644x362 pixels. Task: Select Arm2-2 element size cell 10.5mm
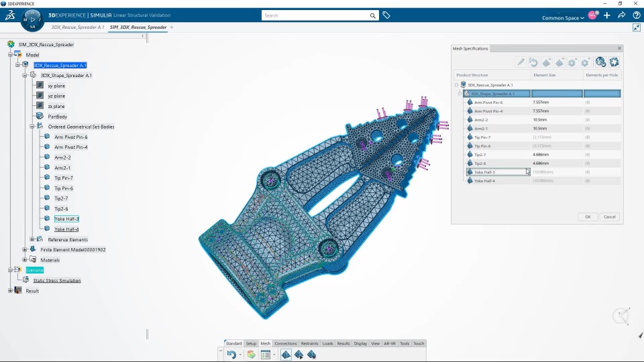(557, 120)
